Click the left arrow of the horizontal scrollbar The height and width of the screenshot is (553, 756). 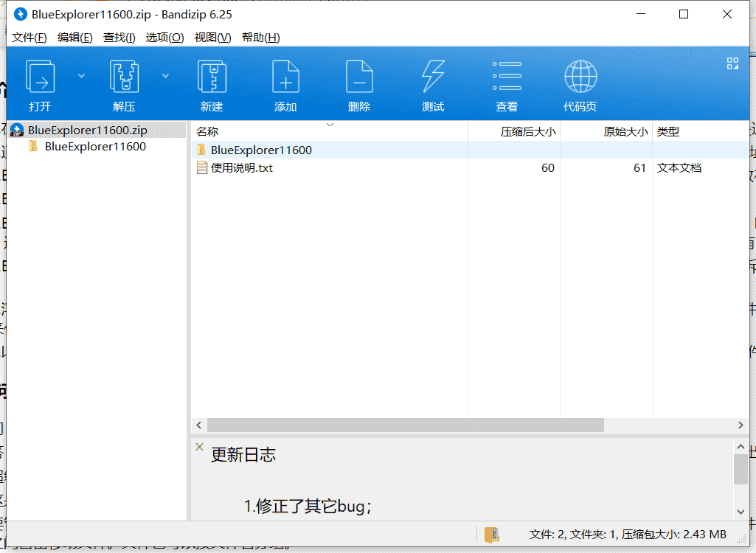point(199,425)
